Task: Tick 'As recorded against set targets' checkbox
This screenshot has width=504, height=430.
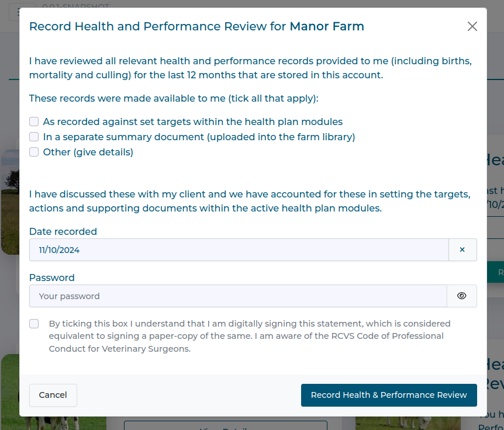Action: 33,122
